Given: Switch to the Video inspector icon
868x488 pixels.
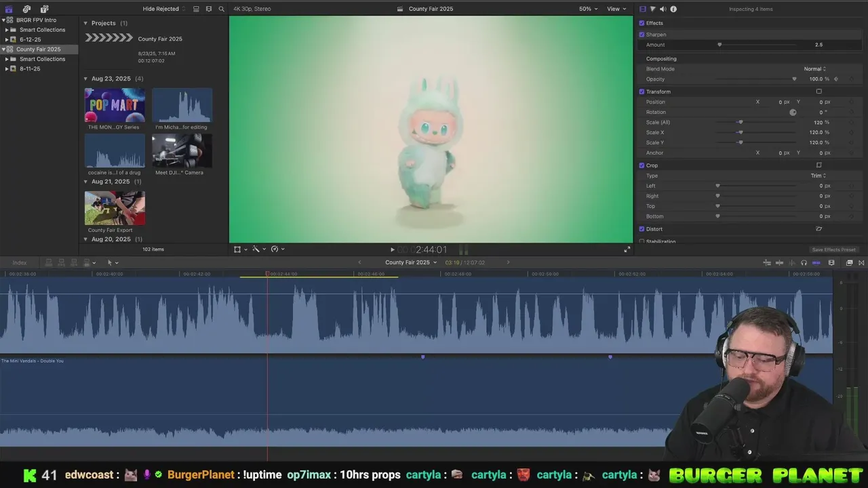Looking at the screenshot, I should 643,9.
